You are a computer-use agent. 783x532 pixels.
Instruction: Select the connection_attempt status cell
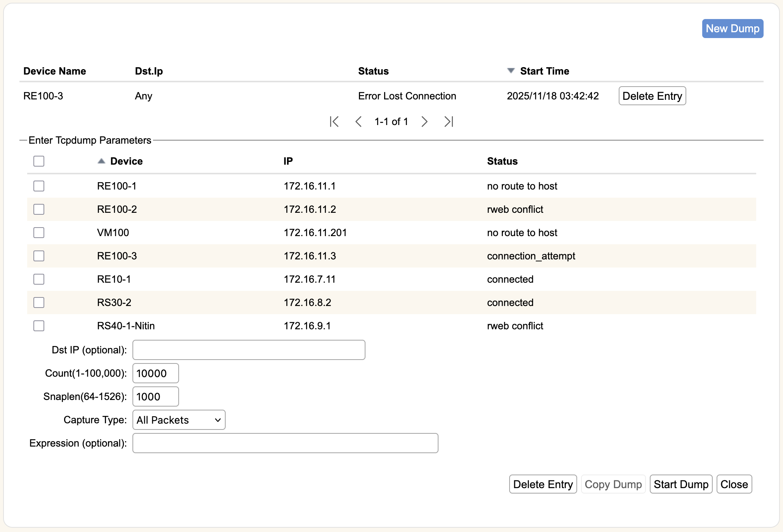click(x=531, y=256)
